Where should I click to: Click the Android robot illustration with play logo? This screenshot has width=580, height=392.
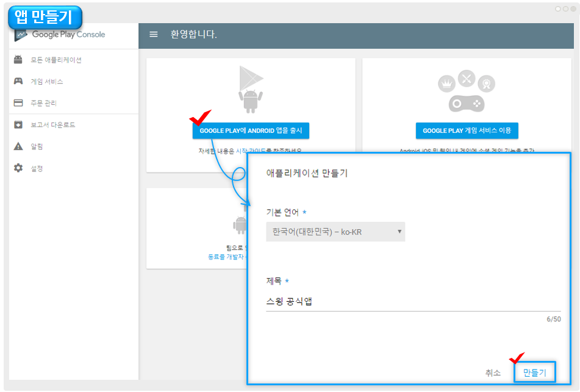click(x=251, y=90)
